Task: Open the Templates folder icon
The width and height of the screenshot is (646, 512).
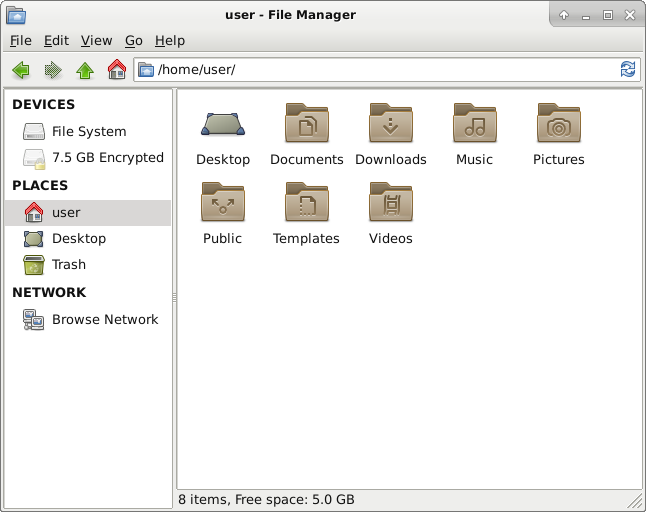Action: 307,202
